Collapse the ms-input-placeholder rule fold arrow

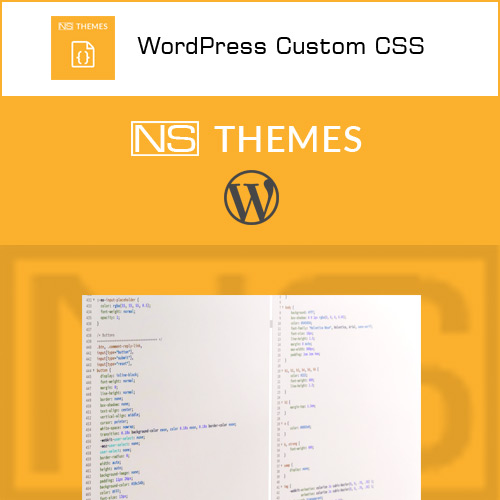pos(94,300)
